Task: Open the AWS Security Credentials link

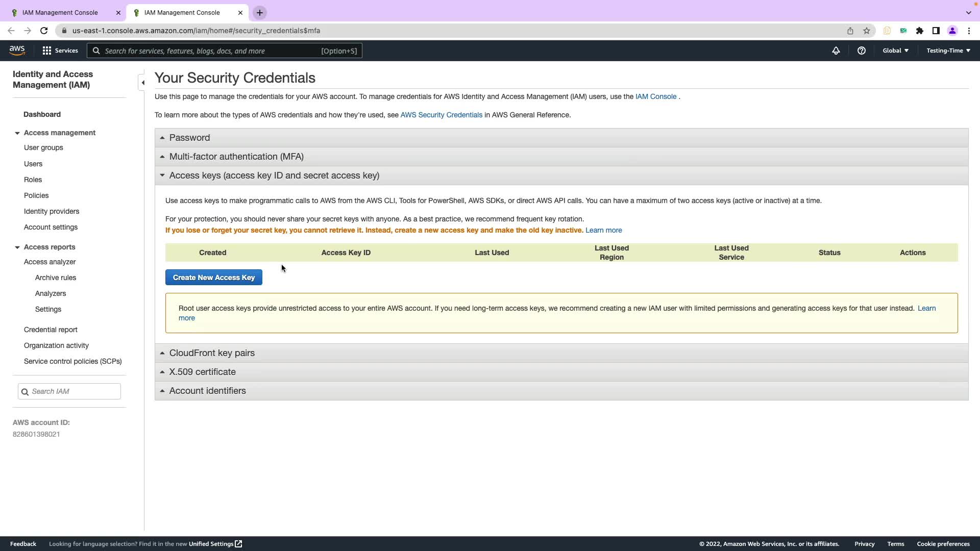Action: coord(441,115)
